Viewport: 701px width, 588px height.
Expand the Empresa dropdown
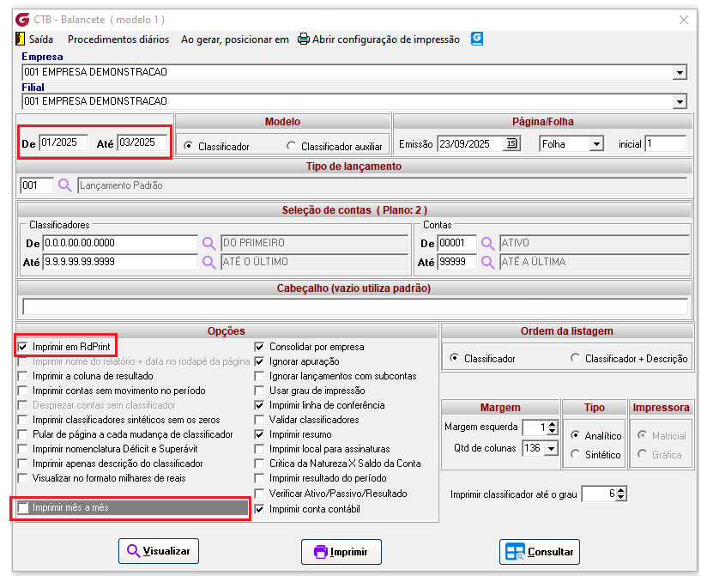[x=680, y=72]
